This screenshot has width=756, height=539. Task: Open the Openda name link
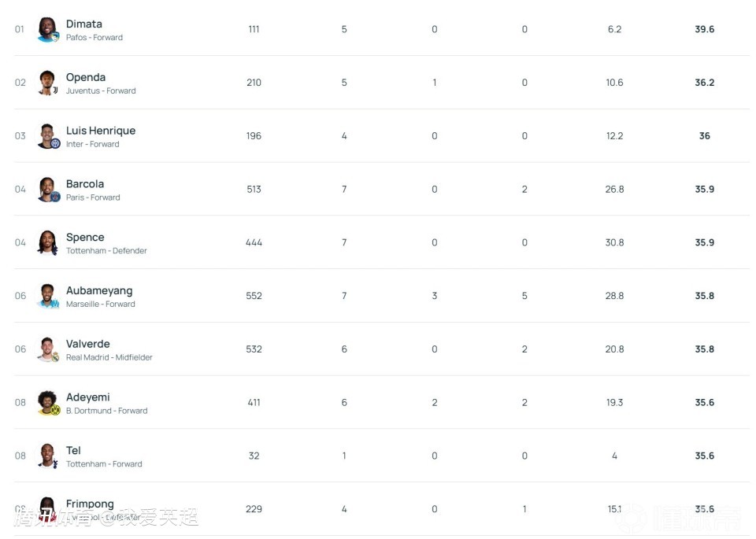85,77
